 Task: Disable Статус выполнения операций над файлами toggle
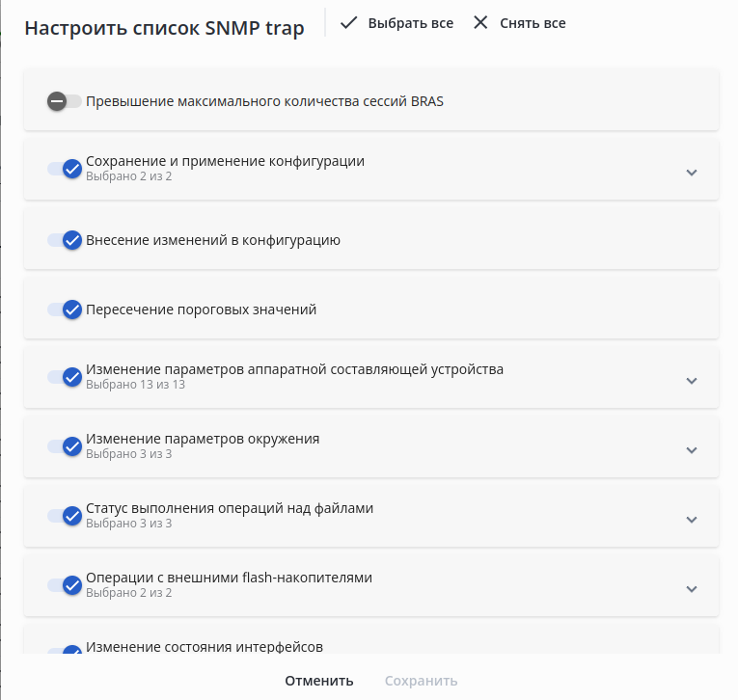click(x=65, y=516)
